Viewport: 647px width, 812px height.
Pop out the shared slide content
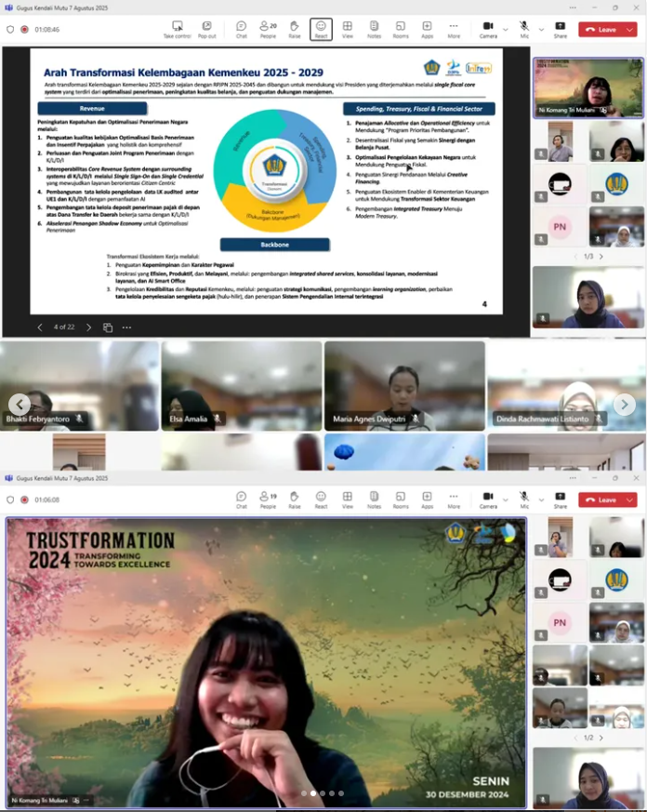click(x=206, y=29)
